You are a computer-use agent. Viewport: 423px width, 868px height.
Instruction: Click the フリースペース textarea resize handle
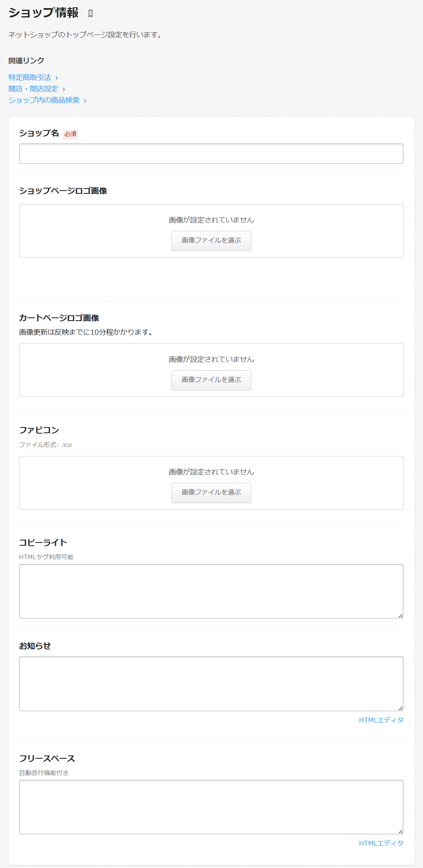point(400,831)
